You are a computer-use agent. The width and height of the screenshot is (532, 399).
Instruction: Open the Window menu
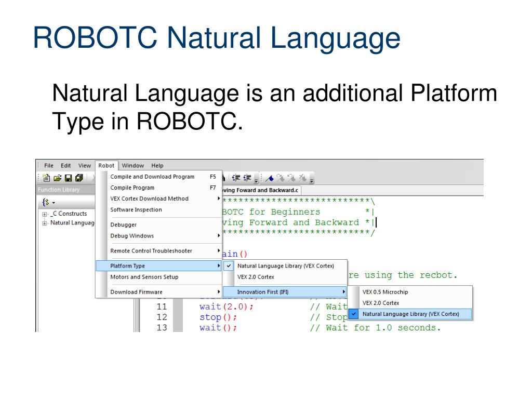[x=132, y=166]
